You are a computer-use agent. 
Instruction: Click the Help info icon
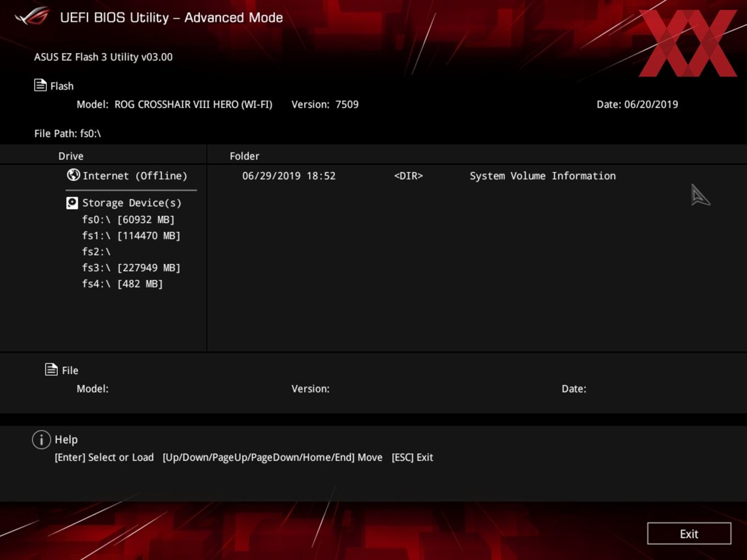(x=41, y=439)
